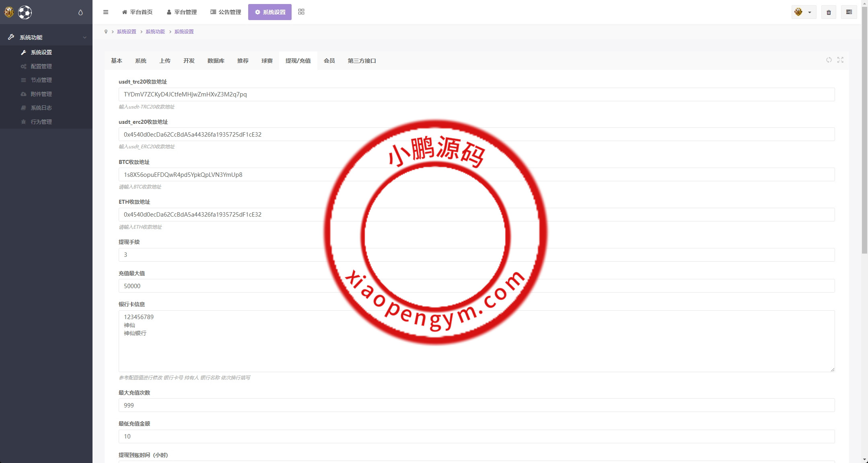Click the 系统功能 breadcrumb link

[x=155, y=32]
